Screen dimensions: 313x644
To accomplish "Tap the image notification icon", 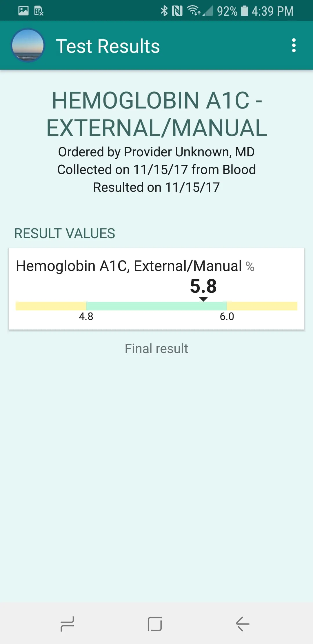I will point(23,11).
